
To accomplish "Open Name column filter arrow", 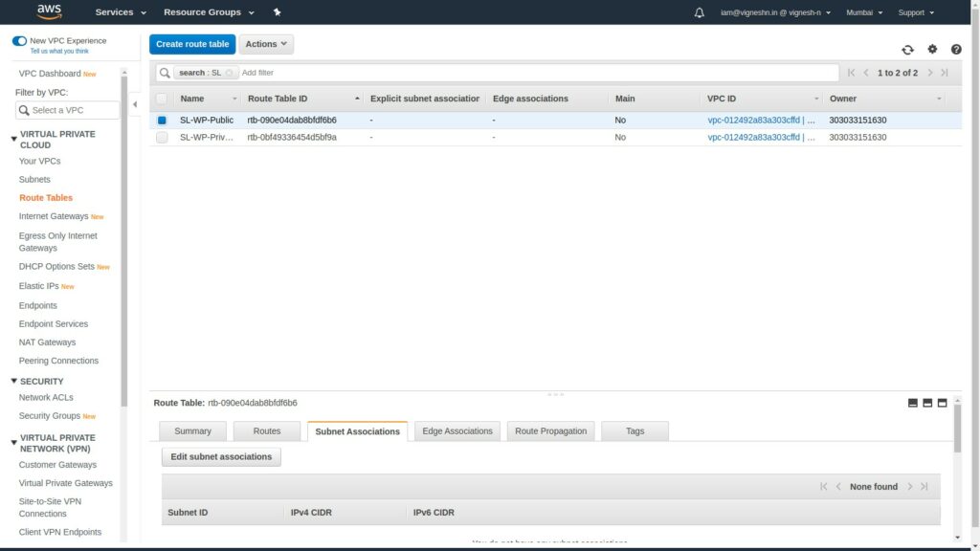I will click(x=234, y=99).
